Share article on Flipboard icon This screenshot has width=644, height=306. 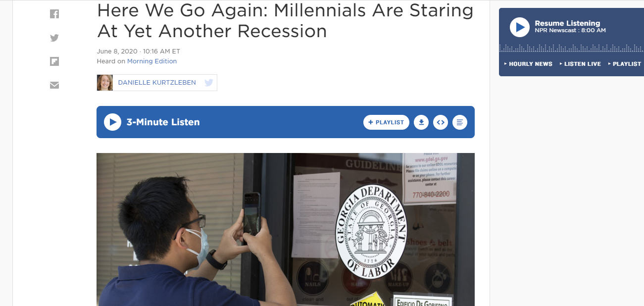54,61
